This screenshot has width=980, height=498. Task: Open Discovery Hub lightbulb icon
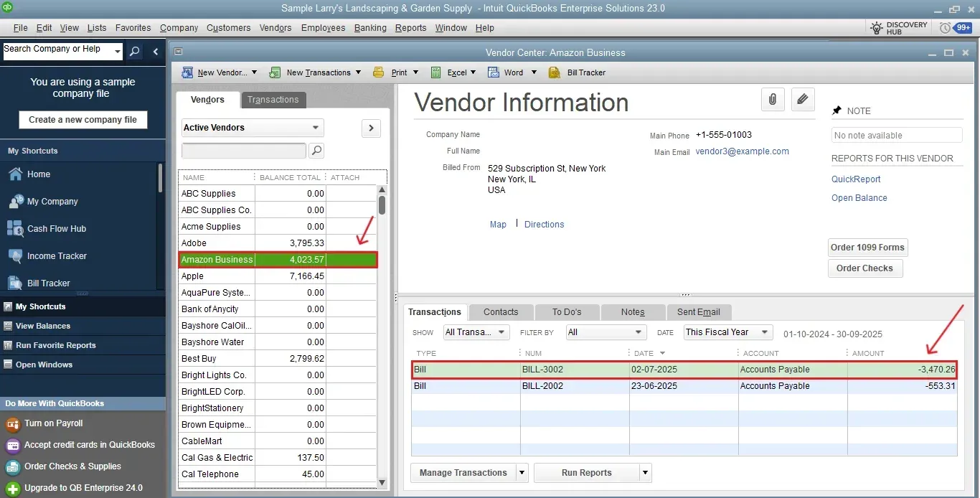[x=877, y=28]
